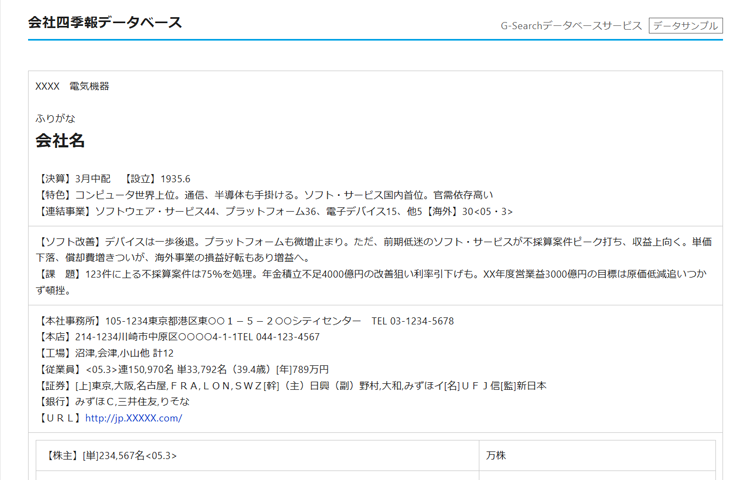Viewport: 750px width, 480px height.
Task: Click the 【従業員】 employee count line
Action: click(x=182, y=370)
